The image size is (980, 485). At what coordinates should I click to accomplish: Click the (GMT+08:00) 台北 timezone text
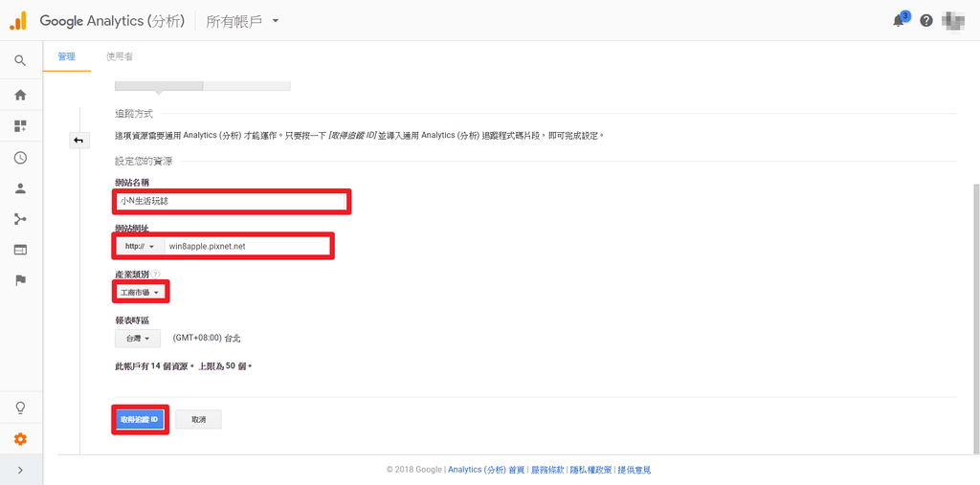point(207,338)
